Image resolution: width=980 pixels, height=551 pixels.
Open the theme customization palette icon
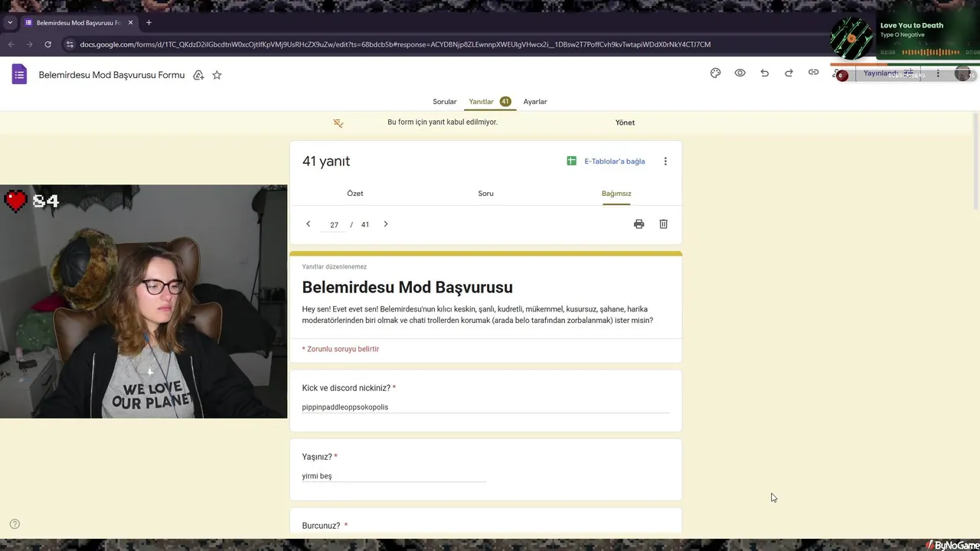point(715,73)
